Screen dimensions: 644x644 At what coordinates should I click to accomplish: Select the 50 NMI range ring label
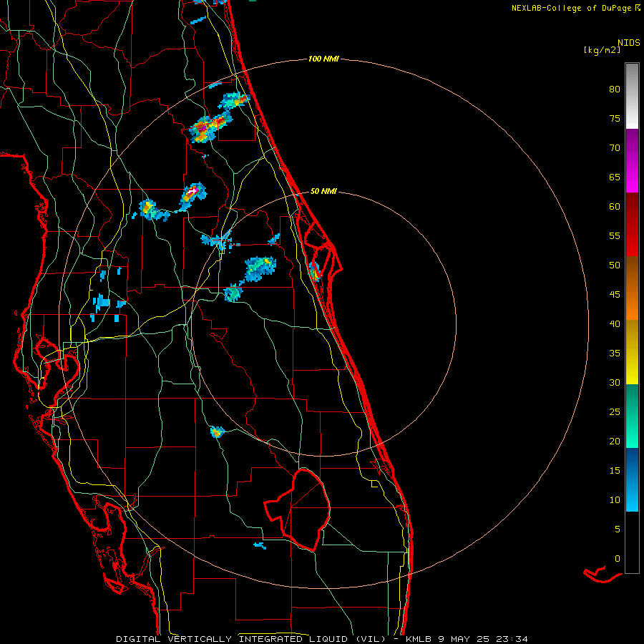click(323, 191)
